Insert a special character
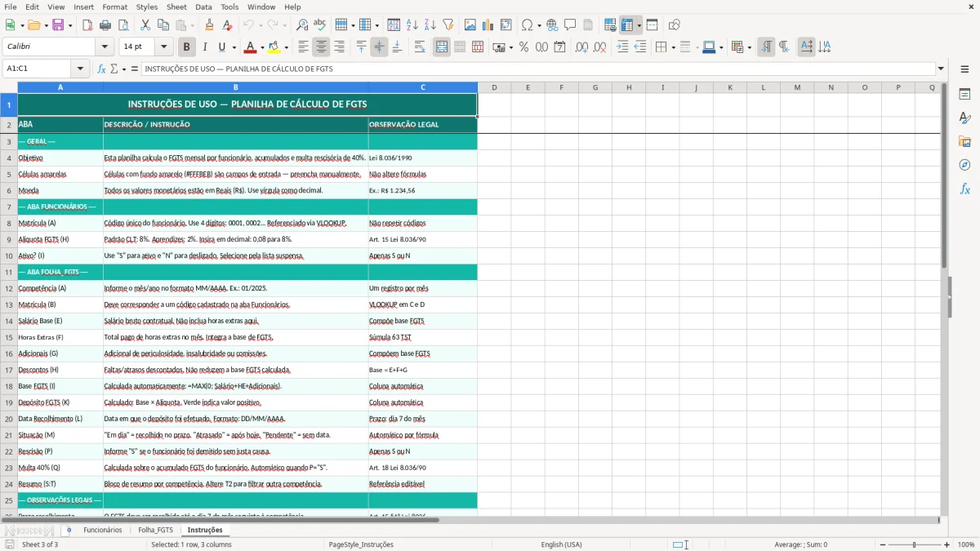The height and width of the screenshot is (551, 980). 527,24
